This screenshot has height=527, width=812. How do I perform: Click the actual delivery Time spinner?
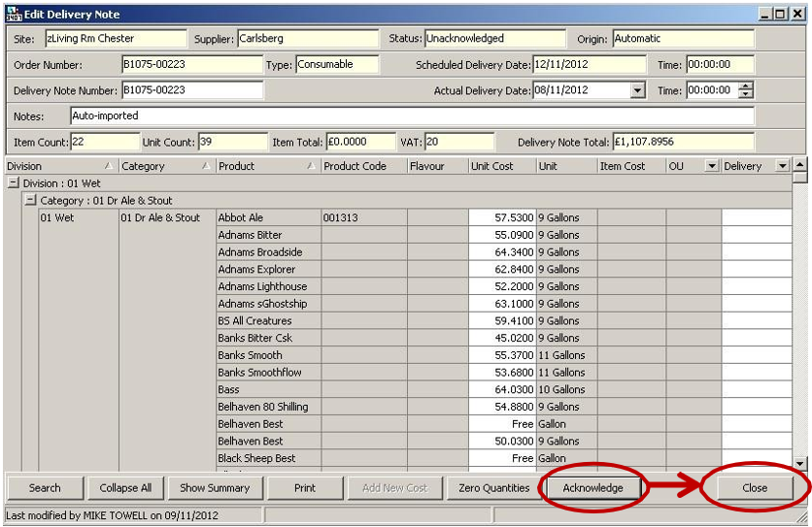tap(746, 90)
